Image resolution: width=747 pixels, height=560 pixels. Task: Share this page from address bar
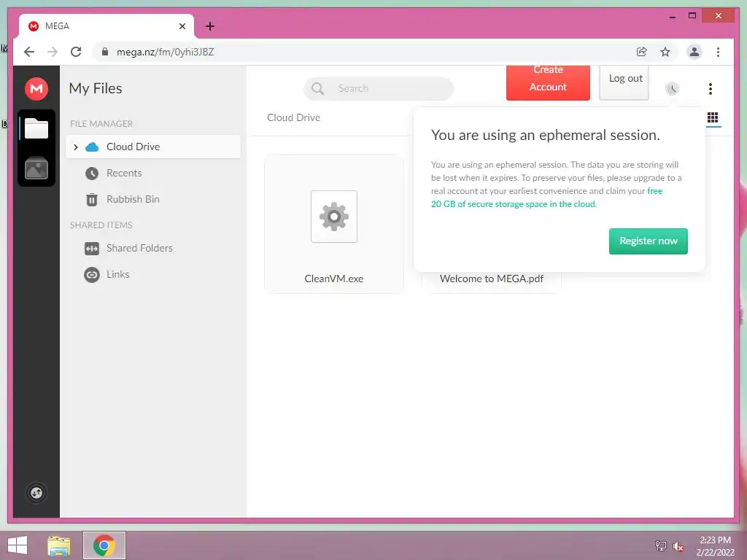[x=642, y=52]
